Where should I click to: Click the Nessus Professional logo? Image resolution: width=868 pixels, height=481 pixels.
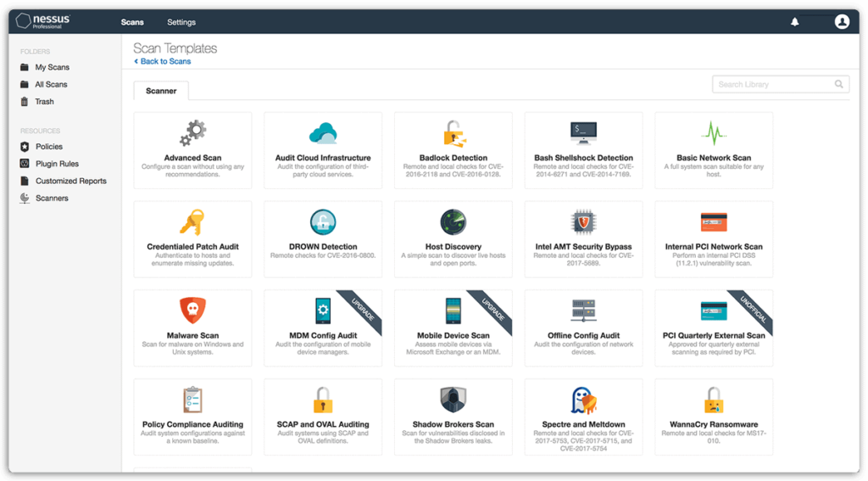tap(43, 21)
